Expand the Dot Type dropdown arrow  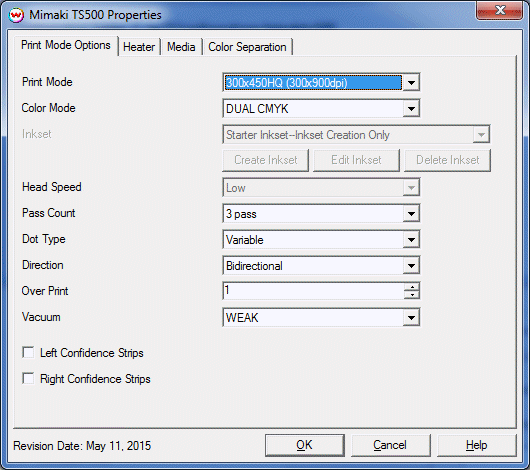click(x=411, y=239)
